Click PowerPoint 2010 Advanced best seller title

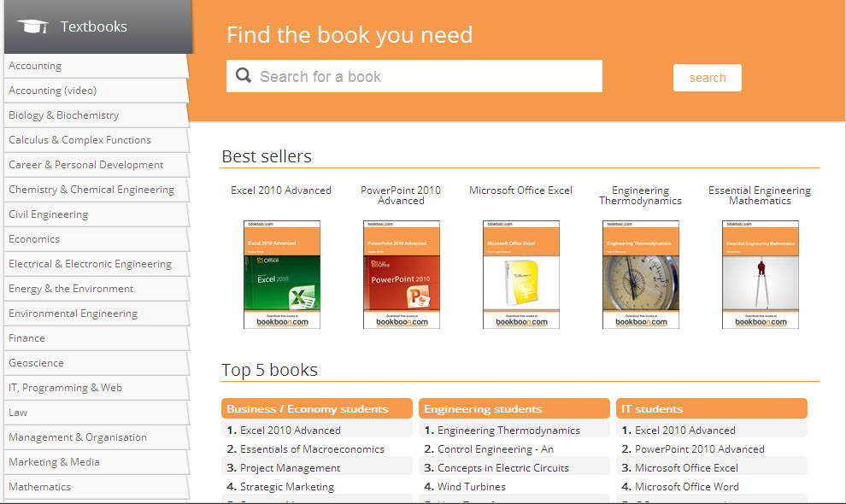(401, 196)
